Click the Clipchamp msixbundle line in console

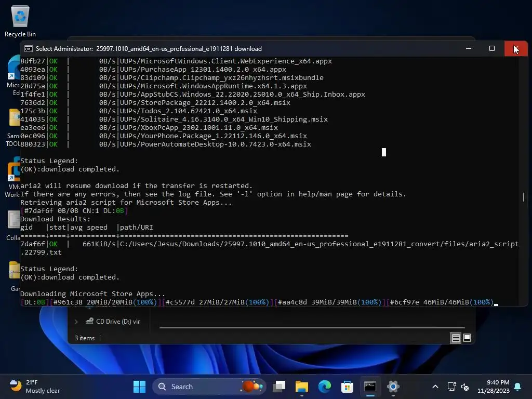tap(171, 78)
